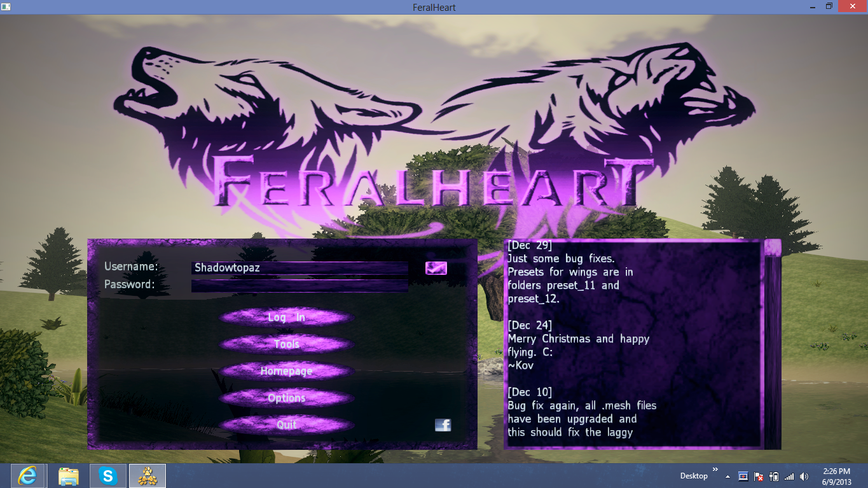
Task: Click the Action Center flag in the system tray
Action: [x=758, y=477]
